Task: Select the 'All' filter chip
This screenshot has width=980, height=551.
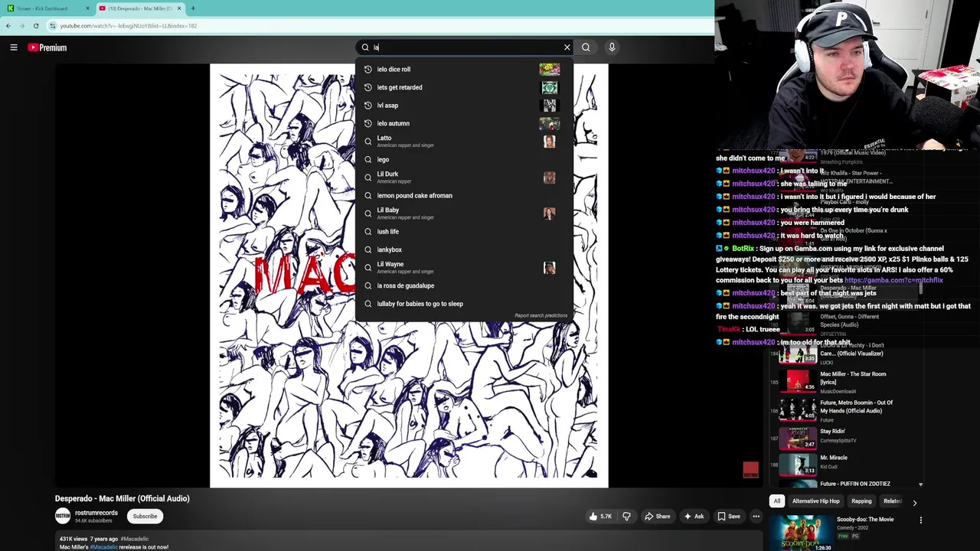Action: (x=776, y=501)
